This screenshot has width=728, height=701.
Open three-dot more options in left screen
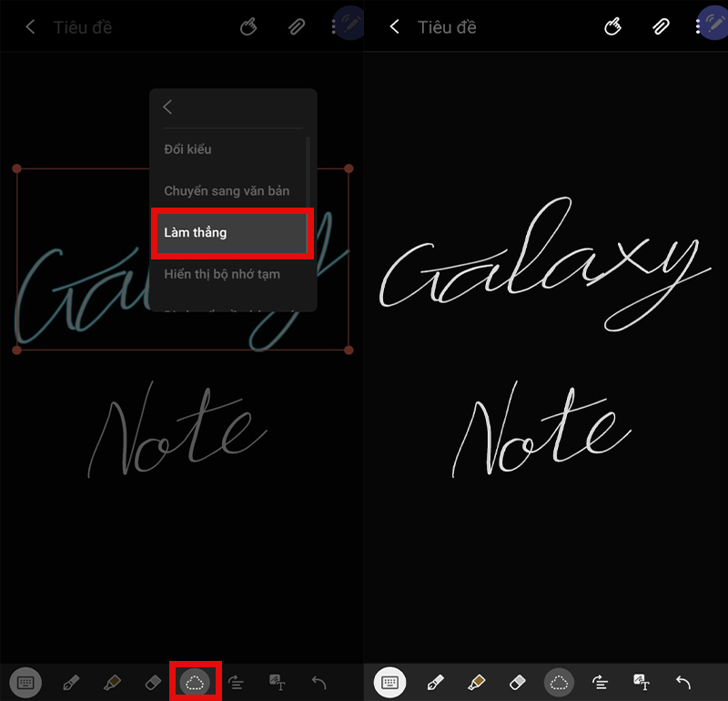[333, 26]
